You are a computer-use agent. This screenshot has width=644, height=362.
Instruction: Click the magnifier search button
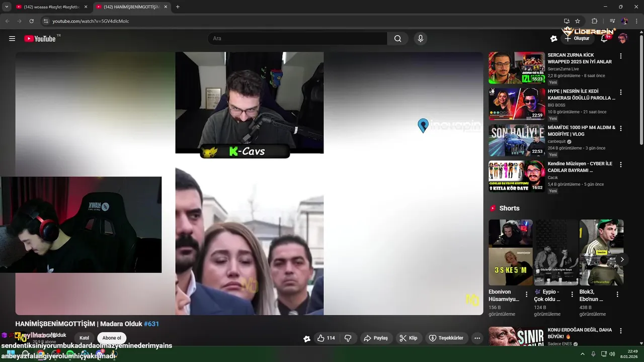click(x=397, y=39)
